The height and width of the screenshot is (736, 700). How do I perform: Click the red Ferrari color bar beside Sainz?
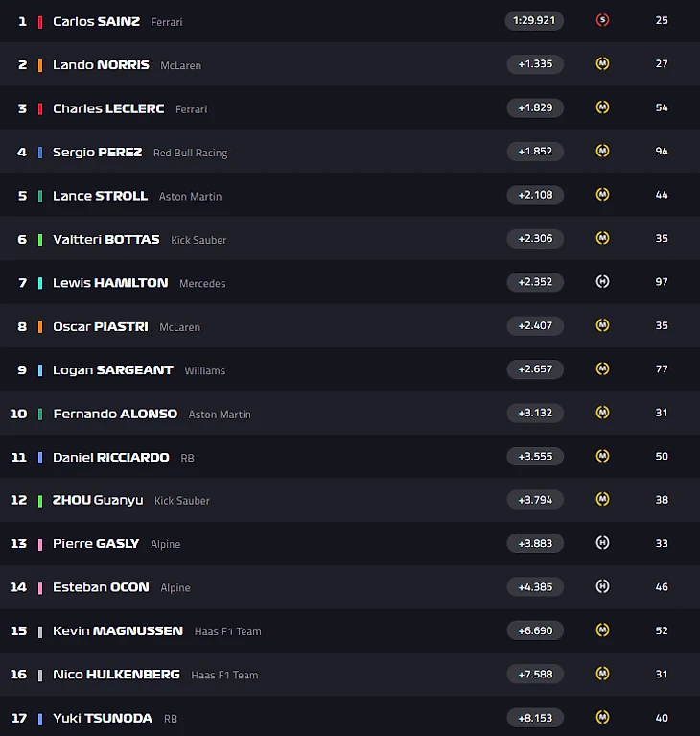tap(40, 22)
